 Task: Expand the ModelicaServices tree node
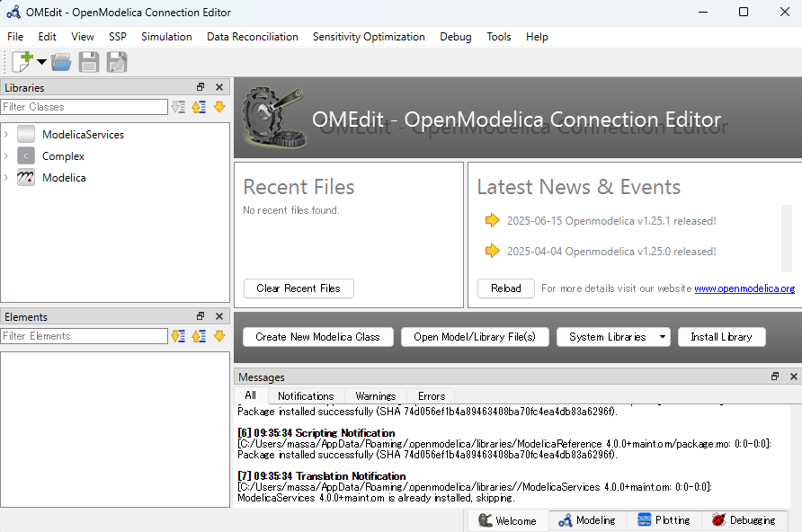coord(6,135)
